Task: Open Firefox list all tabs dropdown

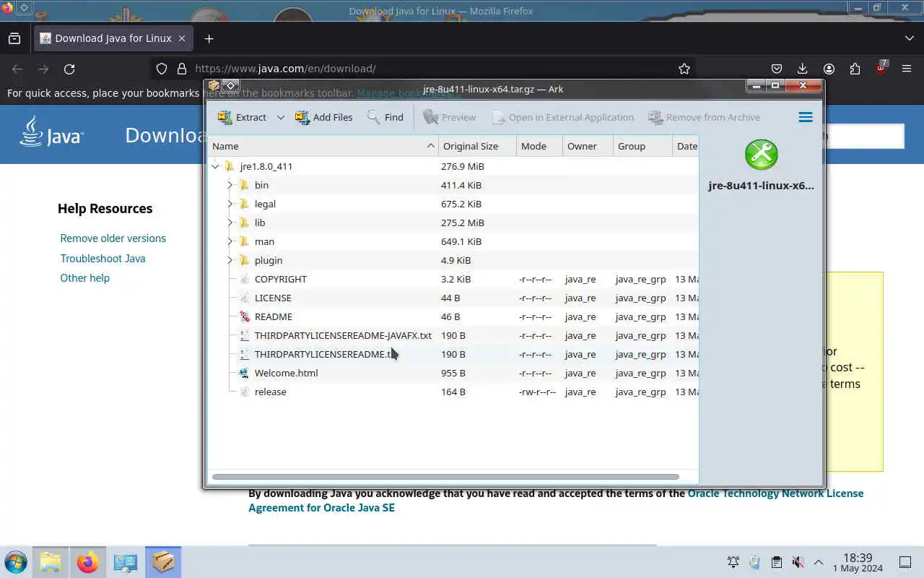Action: coord(909,38)
